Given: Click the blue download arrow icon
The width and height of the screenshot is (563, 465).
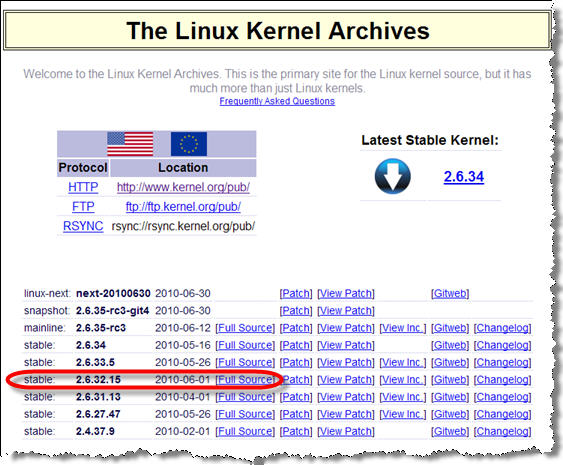Looking at the screenshot, I should coord(392,176).
